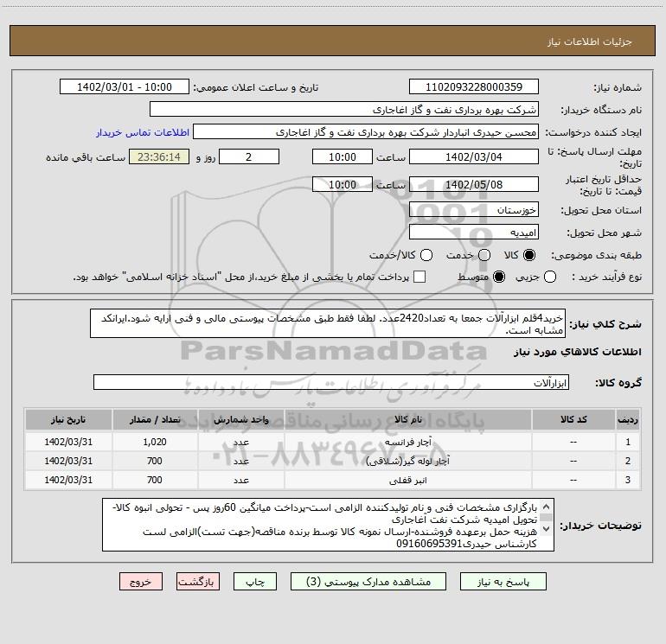Click the response deadline time 10:00 field
The height and width of the screenshot is (644, 666).
click(x=343, y=156)
